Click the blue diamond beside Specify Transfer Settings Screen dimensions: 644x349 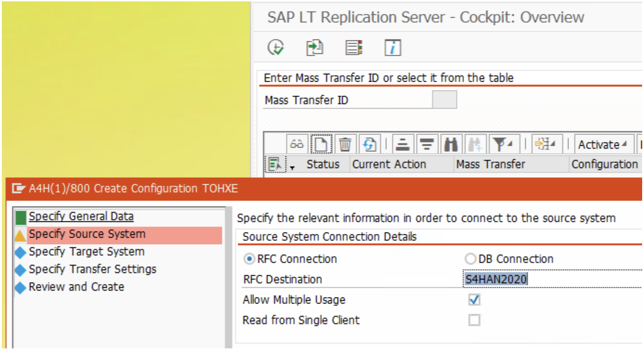click(20, 271)
